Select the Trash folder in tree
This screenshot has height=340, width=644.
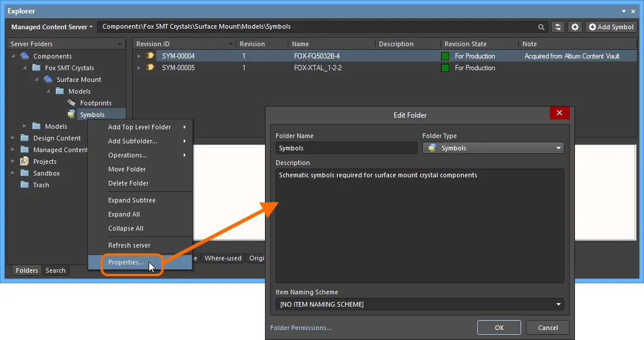point(41,185)
